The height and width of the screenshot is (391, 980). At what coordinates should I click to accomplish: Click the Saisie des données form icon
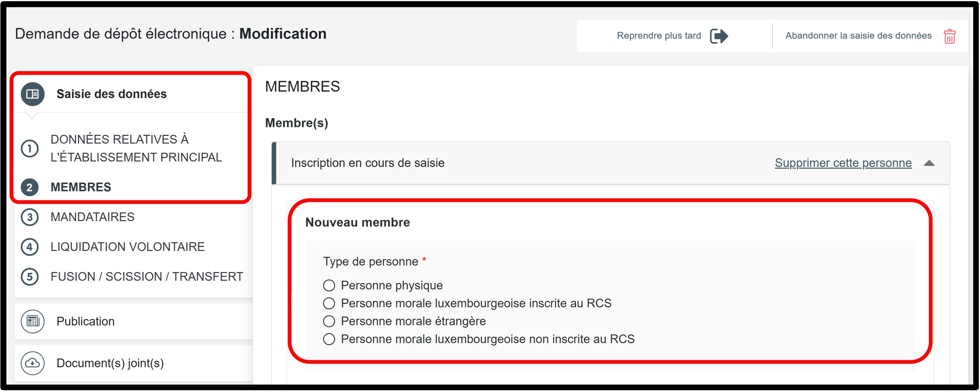[x=32, y=94]
